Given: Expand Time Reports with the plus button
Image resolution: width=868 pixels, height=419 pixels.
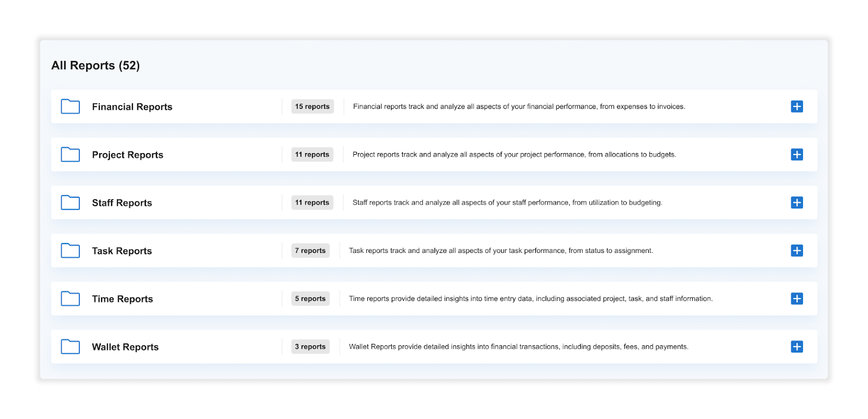Looking at the screenshot, I should click(x=797, y=299).
